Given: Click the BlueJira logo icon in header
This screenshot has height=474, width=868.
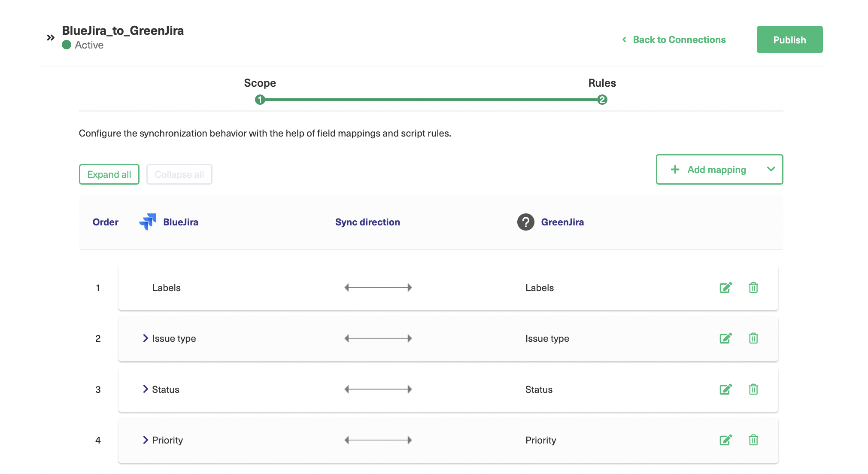Looking at the screenshot, I should coord(148,221).
